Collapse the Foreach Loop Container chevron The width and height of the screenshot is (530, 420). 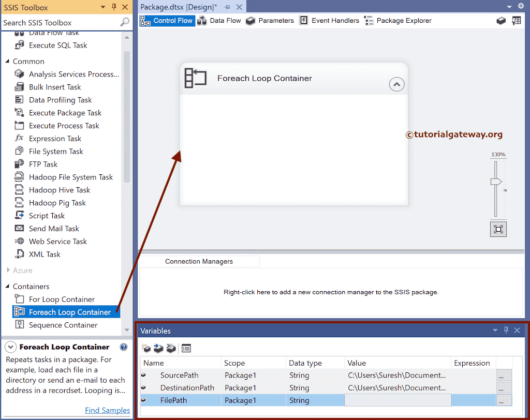pyautogui.click(x=396, y=84)
